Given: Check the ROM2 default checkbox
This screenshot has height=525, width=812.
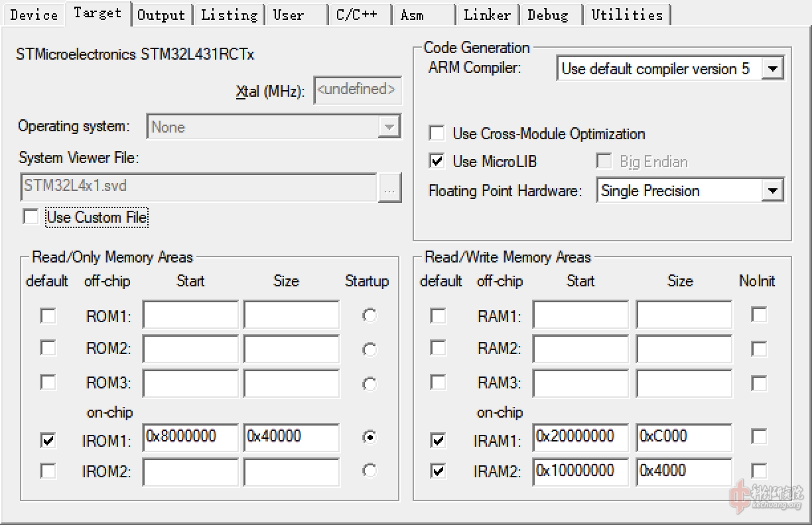Looking at the screenshot, I should coord(48,347).
